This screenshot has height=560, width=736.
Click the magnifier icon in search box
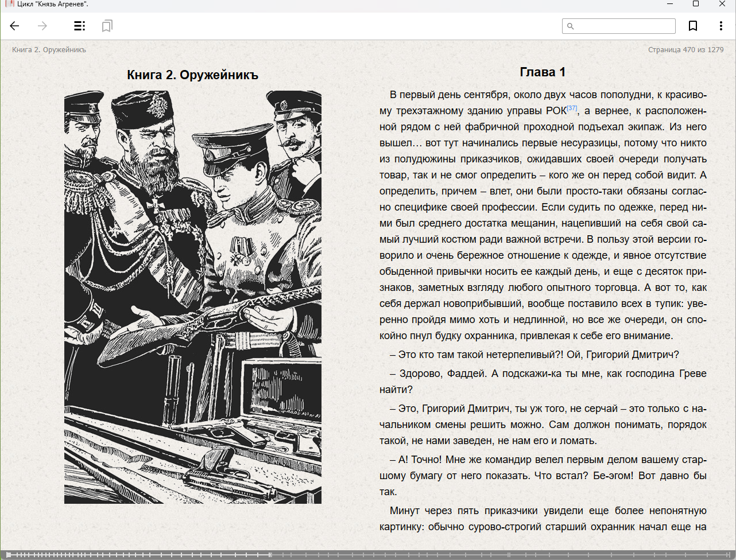pos(570,26)
